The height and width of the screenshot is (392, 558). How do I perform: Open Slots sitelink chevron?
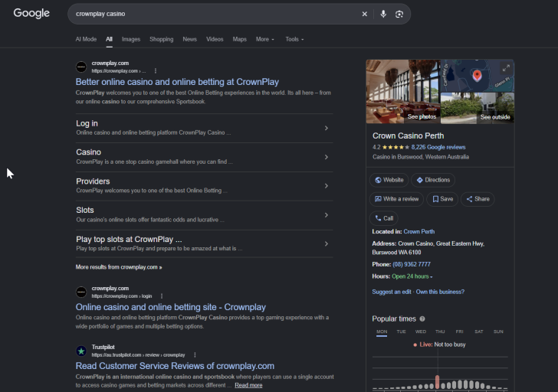(x=326, y=215)
